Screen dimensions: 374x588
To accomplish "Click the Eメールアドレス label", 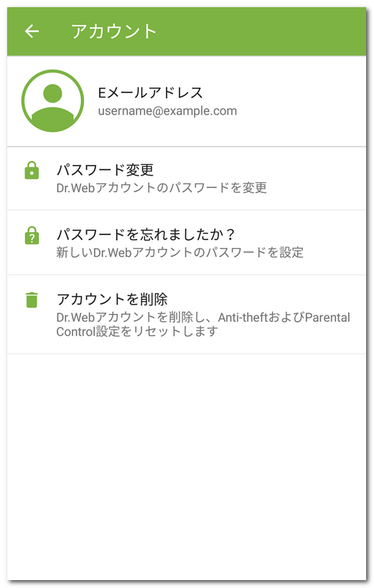I will (x=150, y=93).
